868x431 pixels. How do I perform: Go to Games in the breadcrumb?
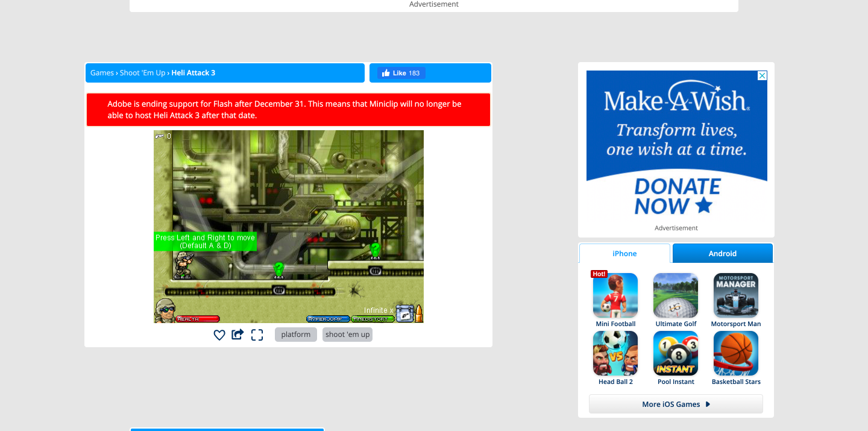tap(102, 73)
